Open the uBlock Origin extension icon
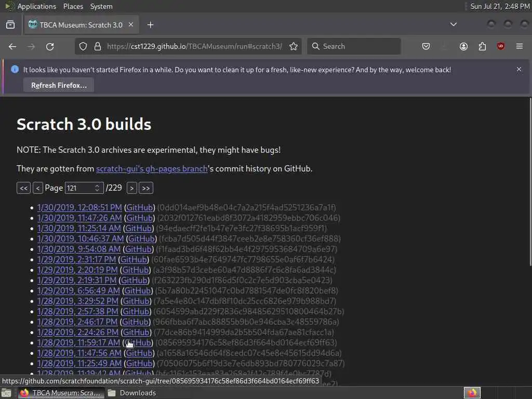This screenshot has height=399, width=532. tap(501, 46)
